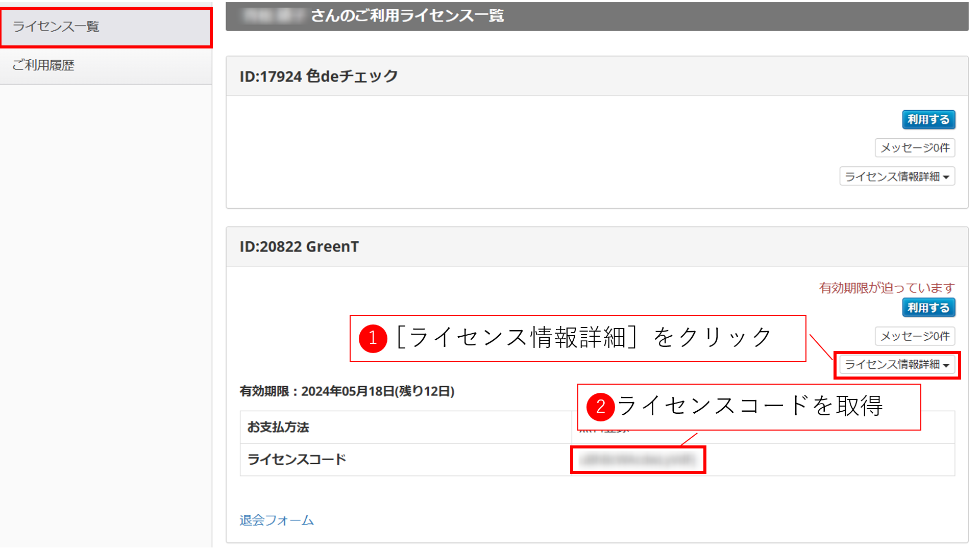Select the blurred license code value

pyautogui.click(x=638, y=460)
